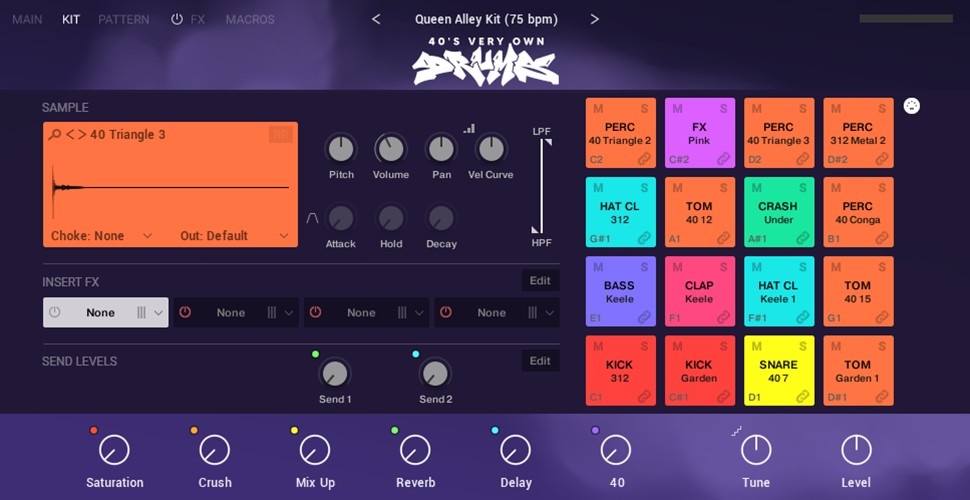Expand first Insert FX slot dropdown arrow
The width and height of the screenshot is (970, 500).
159,313
